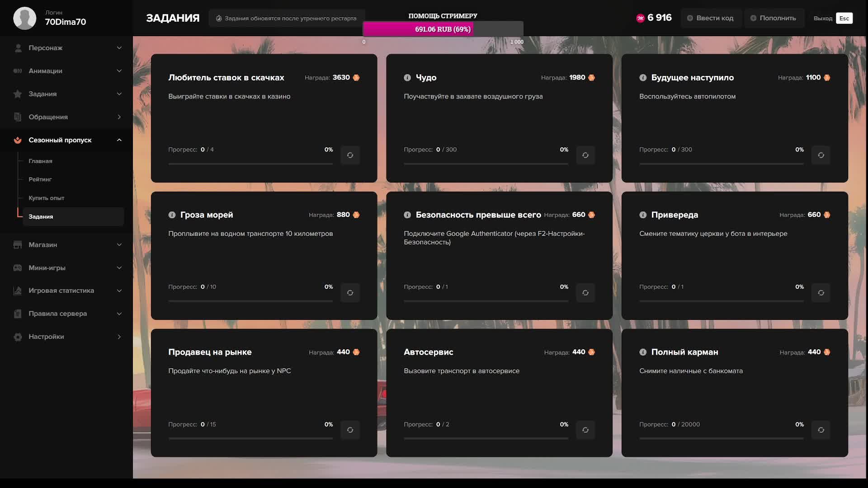Screen dimensions: 868x488
Task: Click info icon beside 'Безопасность превыше всего'
Action: [407, 215]
